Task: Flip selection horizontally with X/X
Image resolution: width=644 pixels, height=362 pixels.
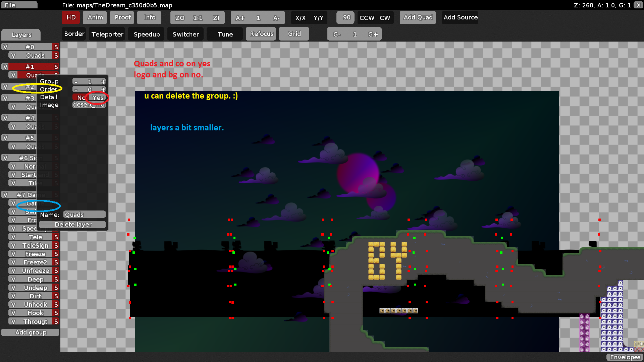Action: tap(301, 18)
